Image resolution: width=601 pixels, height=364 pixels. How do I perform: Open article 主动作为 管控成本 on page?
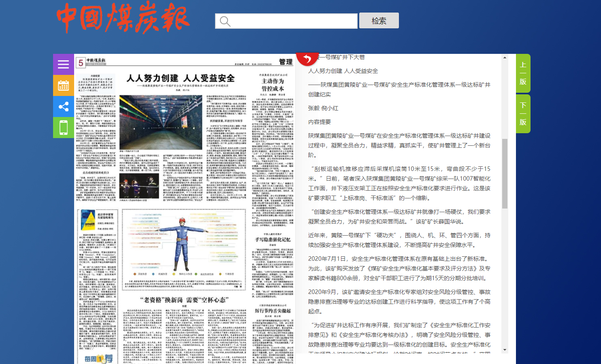point(273,85)
